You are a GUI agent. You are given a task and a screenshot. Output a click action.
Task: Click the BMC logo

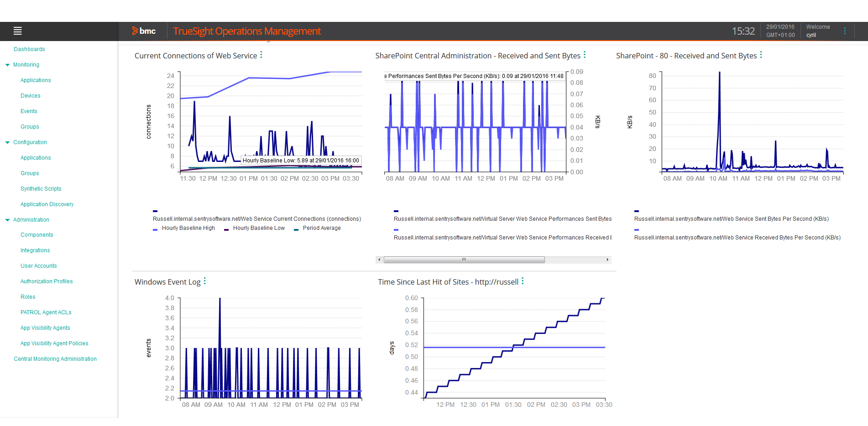(144, 31)
